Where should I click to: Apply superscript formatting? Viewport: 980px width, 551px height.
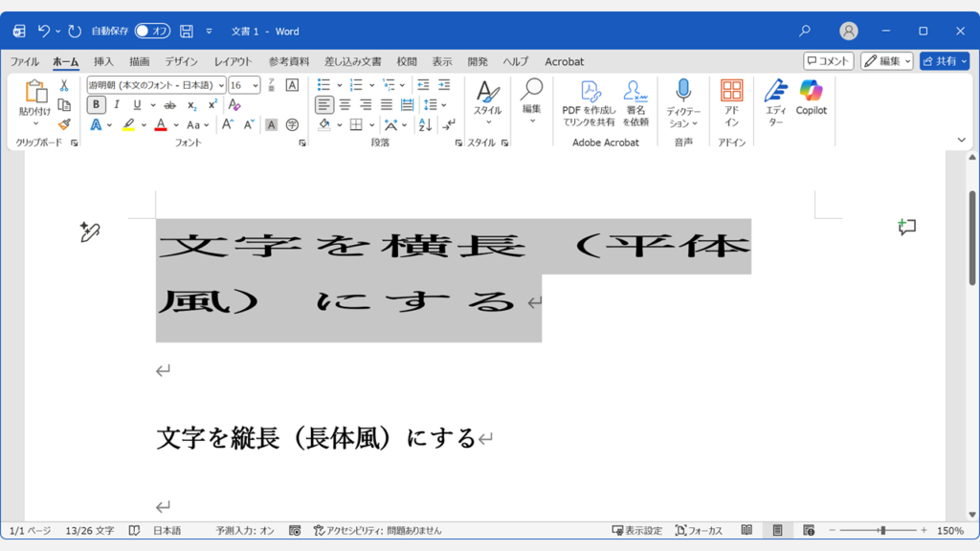pos(212,104)
